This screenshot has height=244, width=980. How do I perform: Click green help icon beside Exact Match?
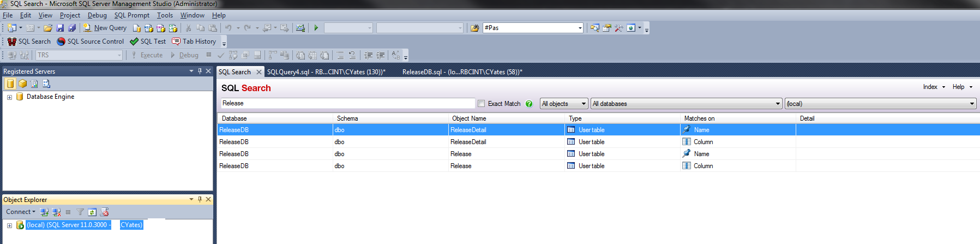[x=529, y=104]
